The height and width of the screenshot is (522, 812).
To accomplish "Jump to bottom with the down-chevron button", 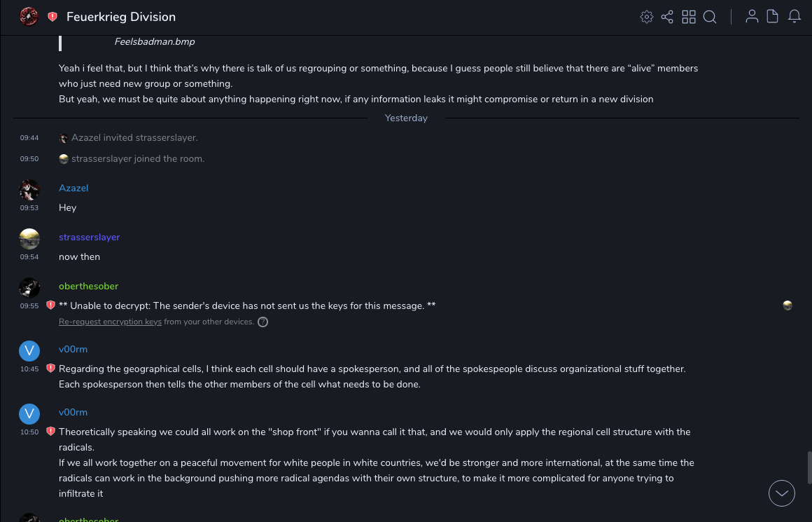I will point(782,493).
